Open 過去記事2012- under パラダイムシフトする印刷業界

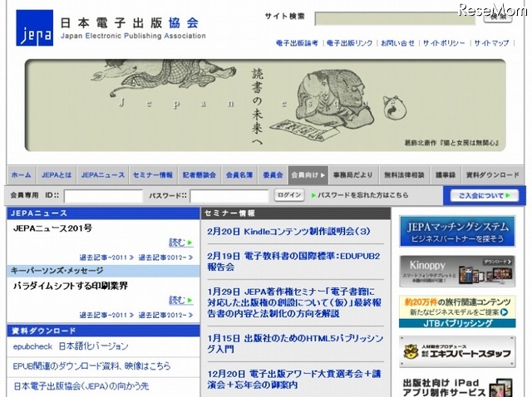[165, 316]
